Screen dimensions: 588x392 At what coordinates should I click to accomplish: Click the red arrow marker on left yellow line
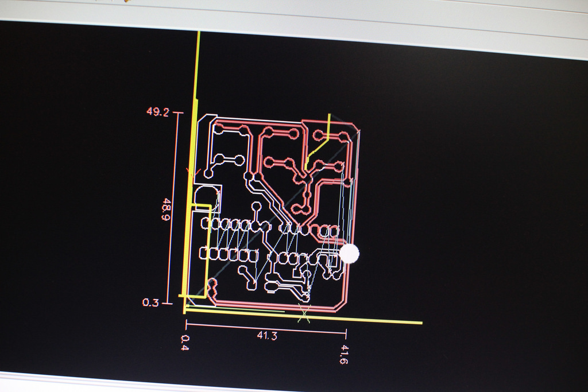point(194,173)
